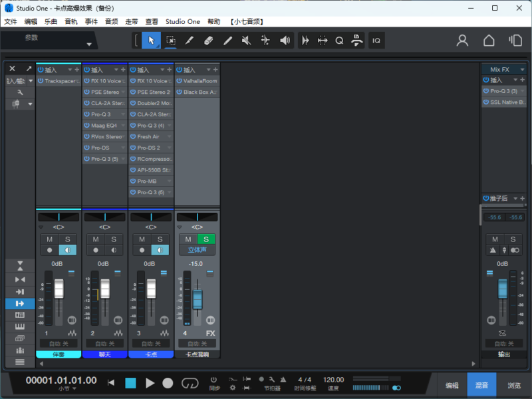Add insert with plus on 卡点 channel
The image size is (532, 399).
[170, 70]
